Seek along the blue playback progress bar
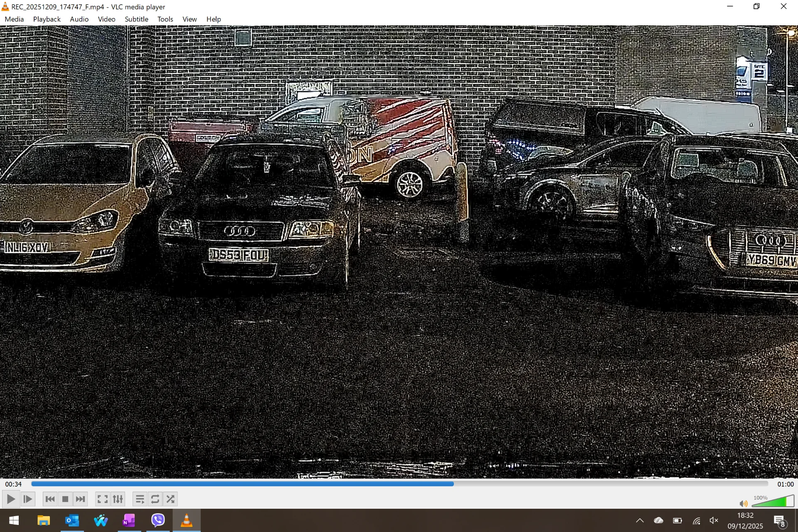Viewport: 798px width, 532px height. 399,484
